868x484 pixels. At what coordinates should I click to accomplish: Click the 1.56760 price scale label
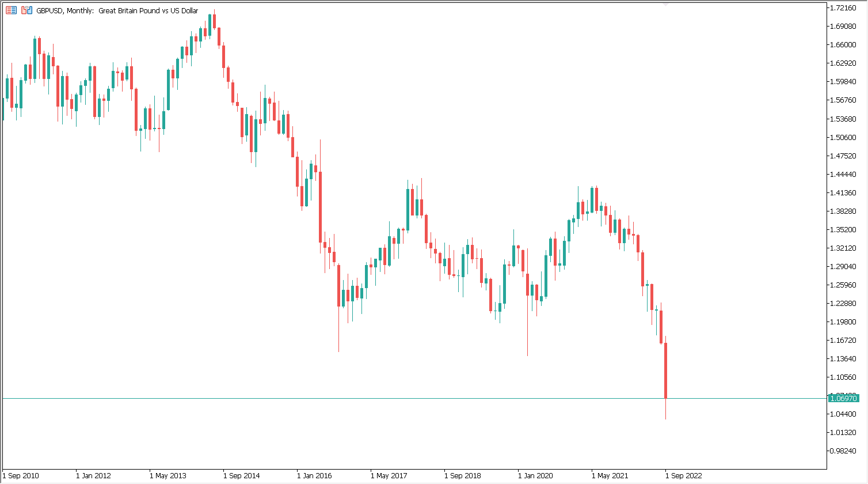click(x=843, y=100)
